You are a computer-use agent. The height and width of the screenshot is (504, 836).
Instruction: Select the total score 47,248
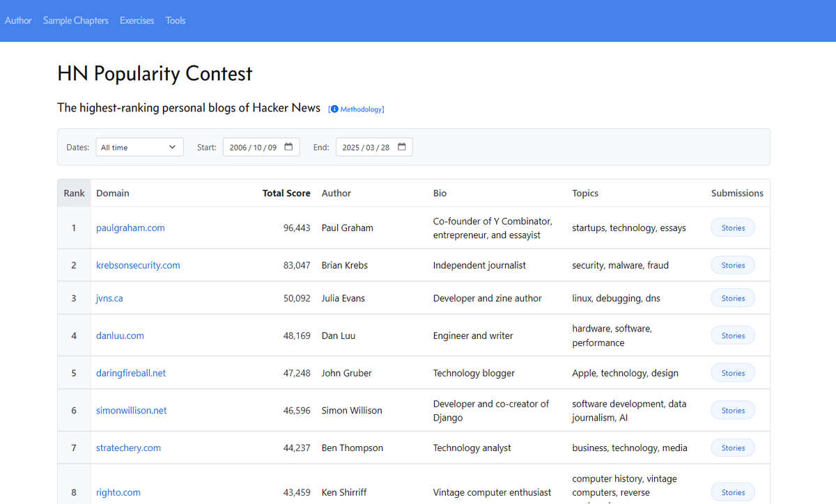tap(297, 373)
